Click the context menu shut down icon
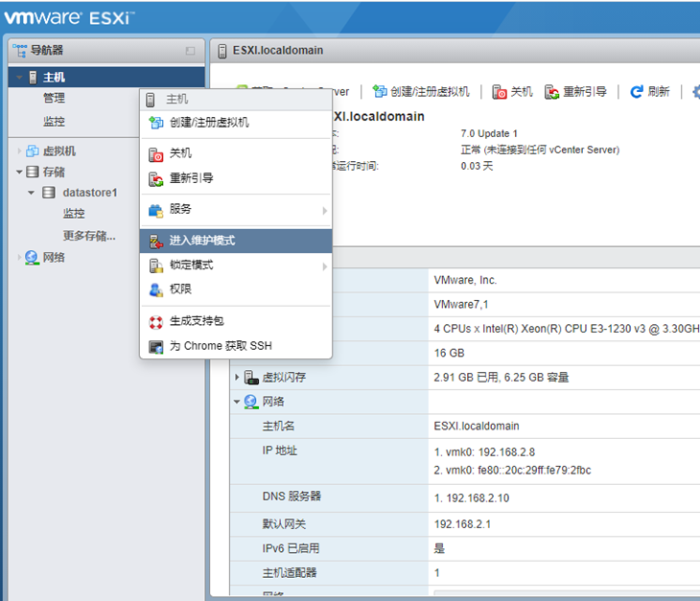 tap(155, 154)
